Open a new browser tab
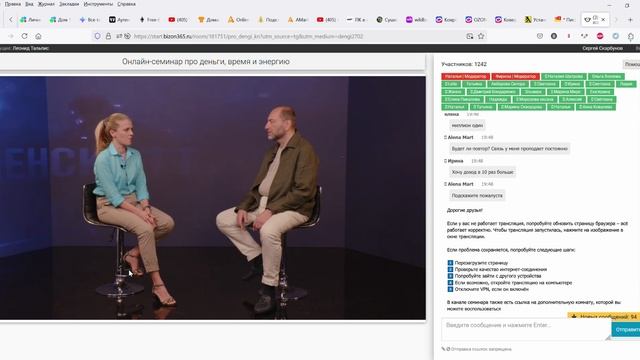Screen dimensions: 640x360 [x=630, y=20]
